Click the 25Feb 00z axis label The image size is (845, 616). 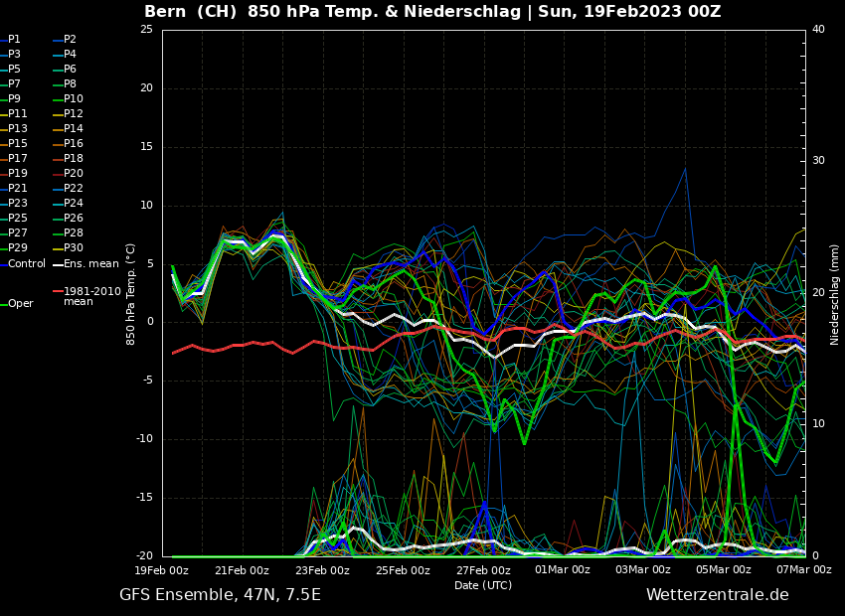pyautogui.click(x=403, y=570)
